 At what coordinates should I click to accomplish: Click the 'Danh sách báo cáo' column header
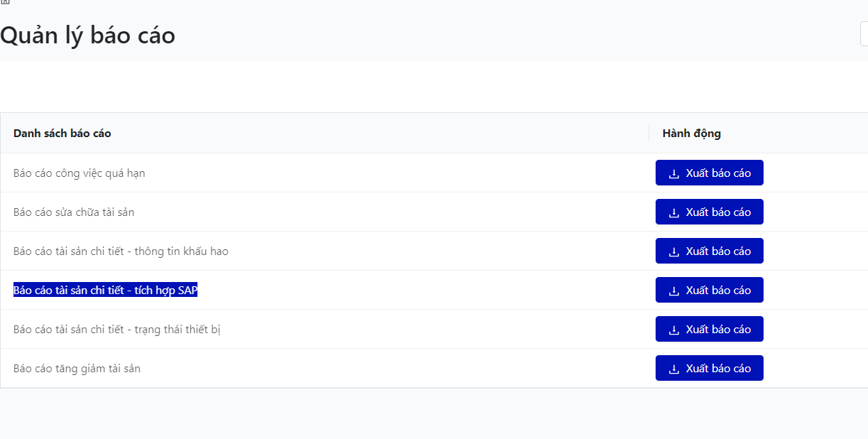62,134
